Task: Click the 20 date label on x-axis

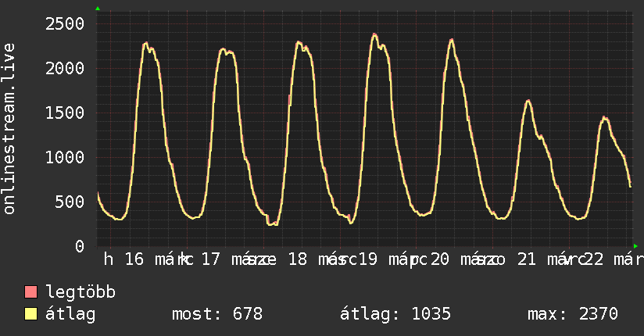Action: point(440,259)
